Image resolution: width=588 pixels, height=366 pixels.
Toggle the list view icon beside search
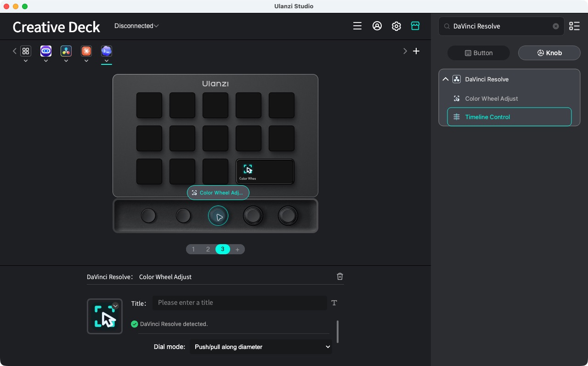coord(574,26)
